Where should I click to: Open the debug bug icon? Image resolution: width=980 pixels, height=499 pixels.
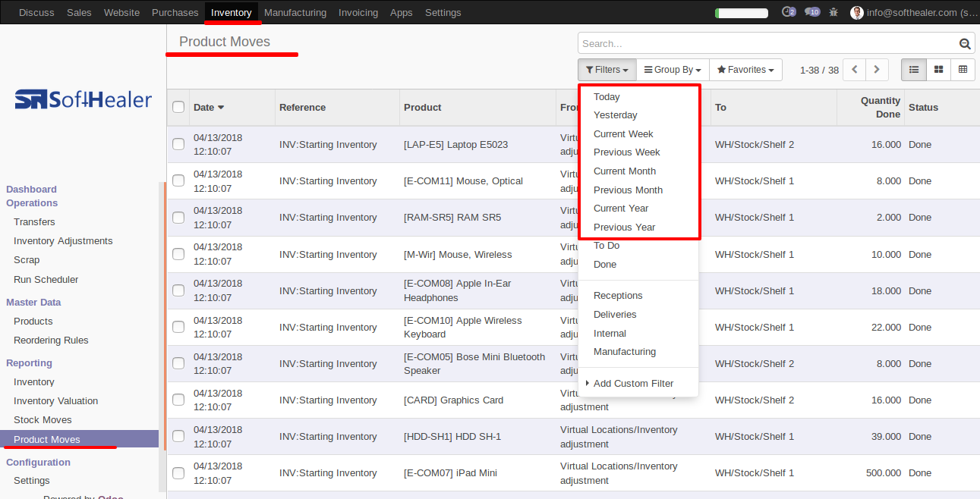[x=834, y=12]
